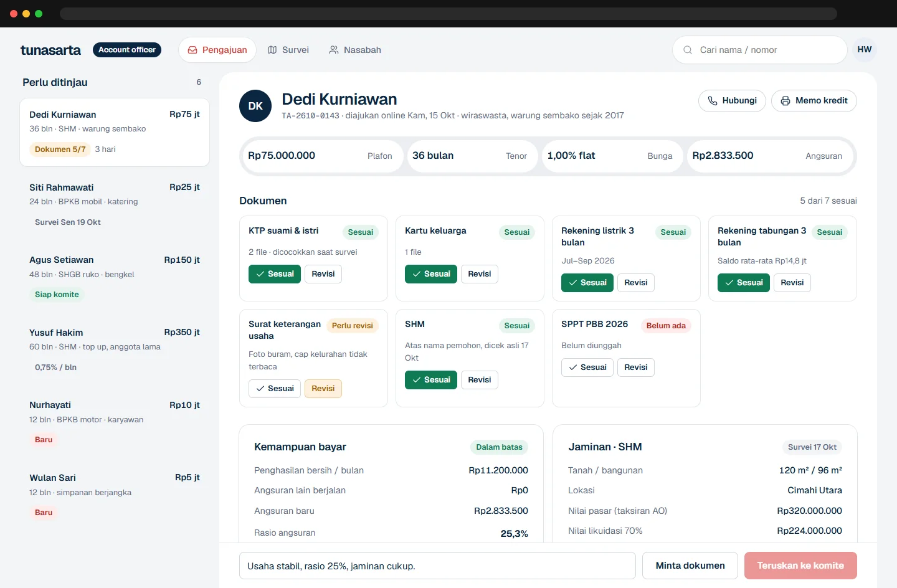Open Nurhayati application
The width and height of the screenshot is (897, 588).
(115, 423)
